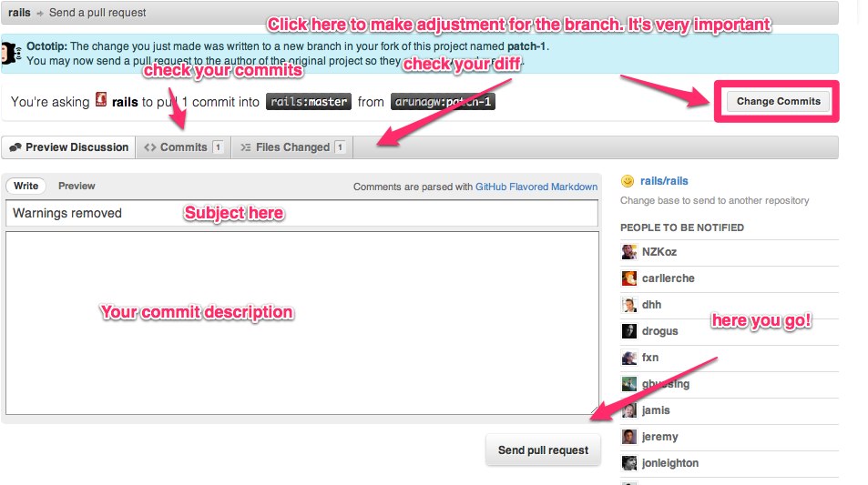This screenshot has width=868, height=485.
Task: Edit the 'Warnings removed' title field
Action: click(301, 213)
